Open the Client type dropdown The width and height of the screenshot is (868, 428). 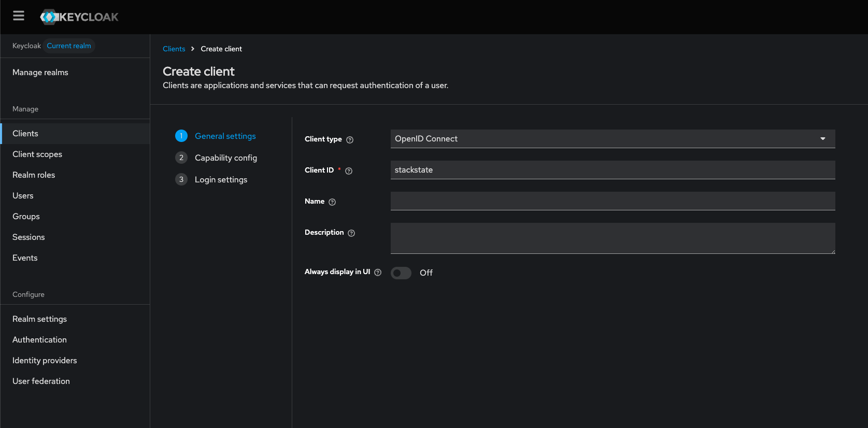pyautogui.click(x=613, y=139)
